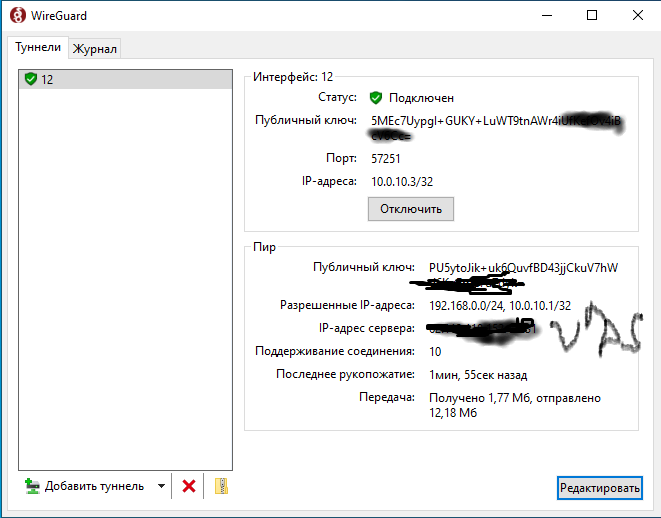Click the handshake text 1мин, 55сек назад
Image resolution: width=661 pixels, height=518 pixels.
(478, 375)
